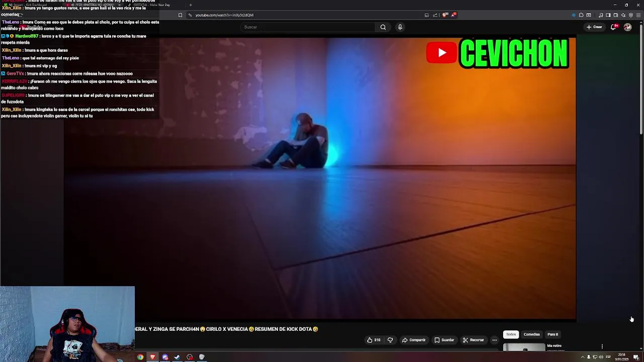
Task: Click chat message 'que tal estomago del rey pixie'
Action: coord(51,58)
